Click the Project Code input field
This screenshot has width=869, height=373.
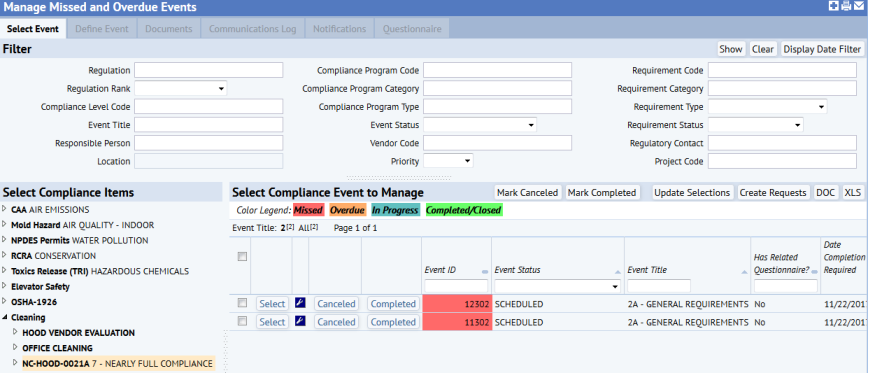(782, 161)
